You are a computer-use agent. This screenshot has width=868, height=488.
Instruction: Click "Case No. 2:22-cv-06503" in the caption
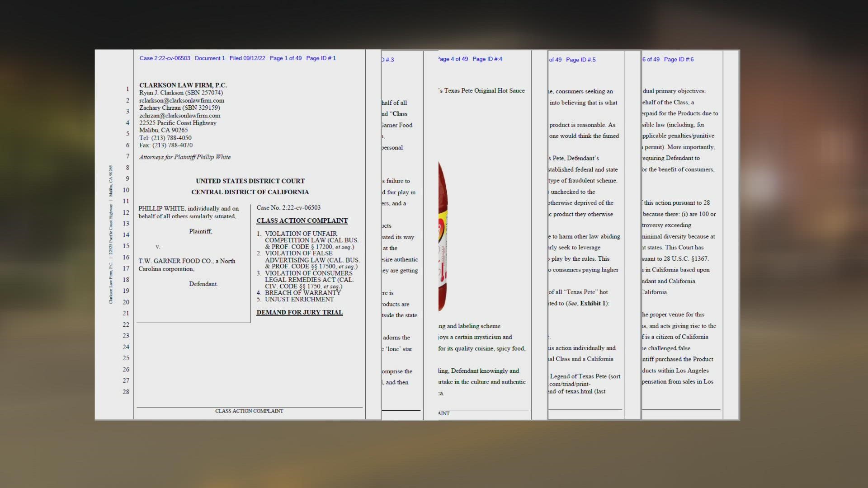pyautogui.click(x=288, y=208)
